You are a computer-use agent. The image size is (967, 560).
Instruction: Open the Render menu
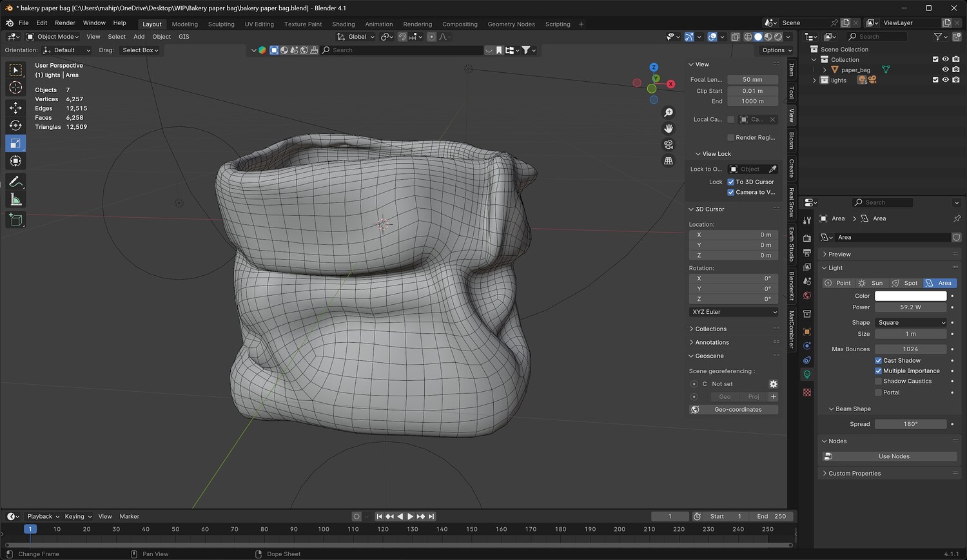pyautogui.click(x=64, y=23)
